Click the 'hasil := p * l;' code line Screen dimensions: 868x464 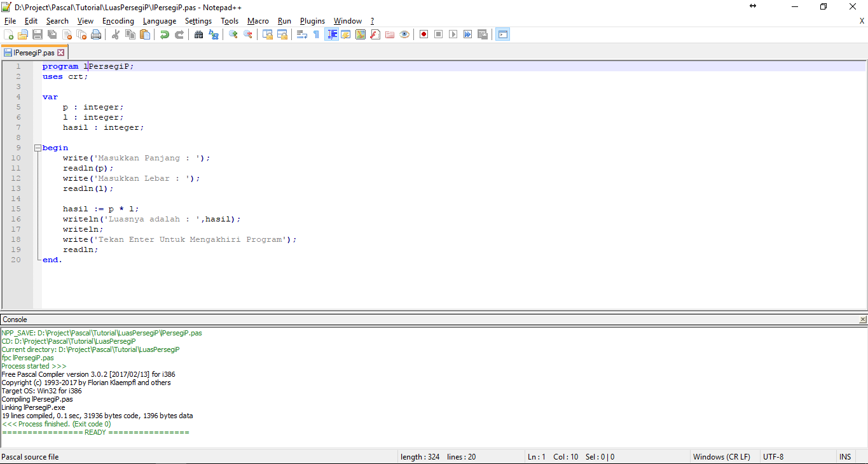click(x=100, y=209)
